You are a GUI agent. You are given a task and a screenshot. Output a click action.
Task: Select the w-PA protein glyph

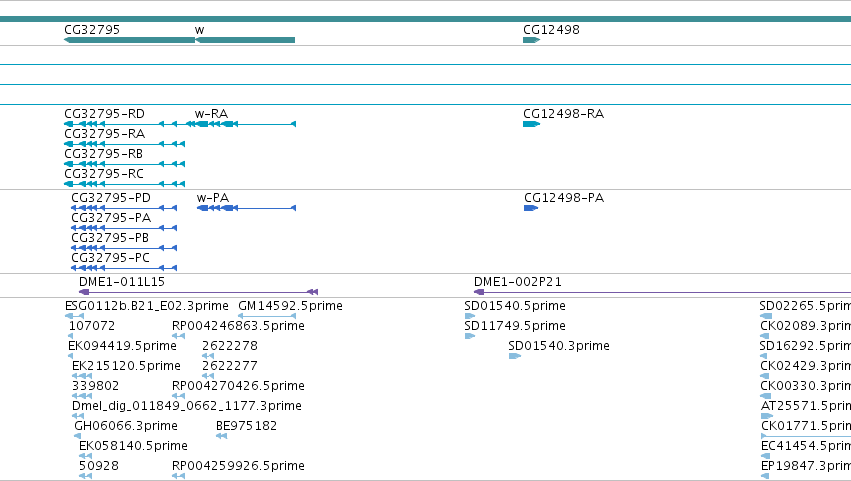(x=246, y=208)
